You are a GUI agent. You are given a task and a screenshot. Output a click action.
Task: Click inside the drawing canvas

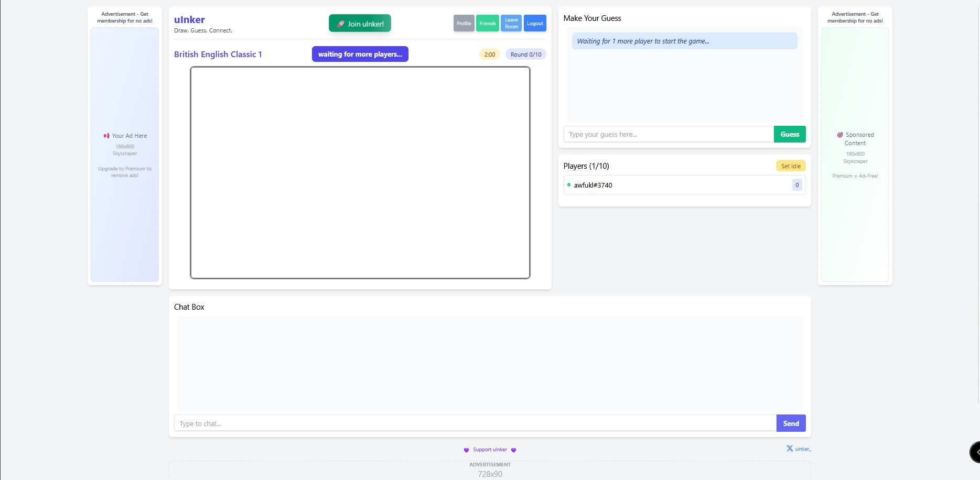click(360, 173)
